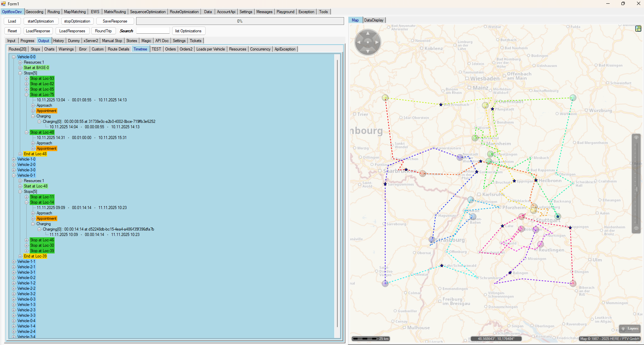
Task: Open the overview map icon in corner
Action: pos(638,29)
